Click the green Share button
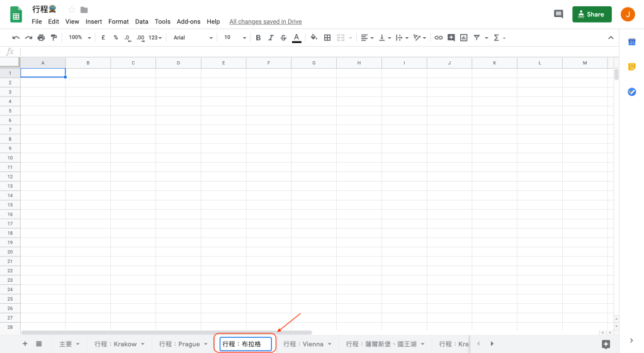Screen dimensions: 644x353 pyautogui.click(x=591, y=14)
